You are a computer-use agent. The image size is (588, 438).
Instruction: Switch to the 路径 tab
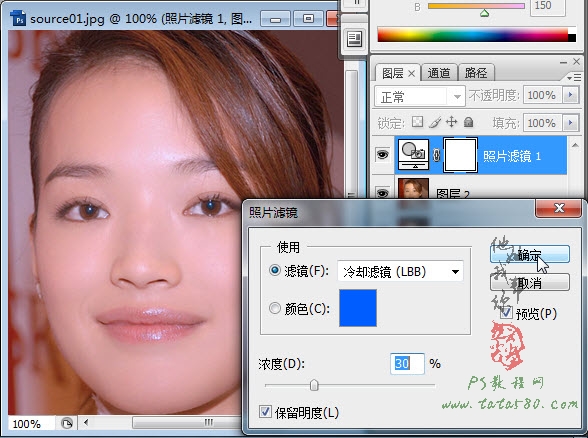coord(476,73)
